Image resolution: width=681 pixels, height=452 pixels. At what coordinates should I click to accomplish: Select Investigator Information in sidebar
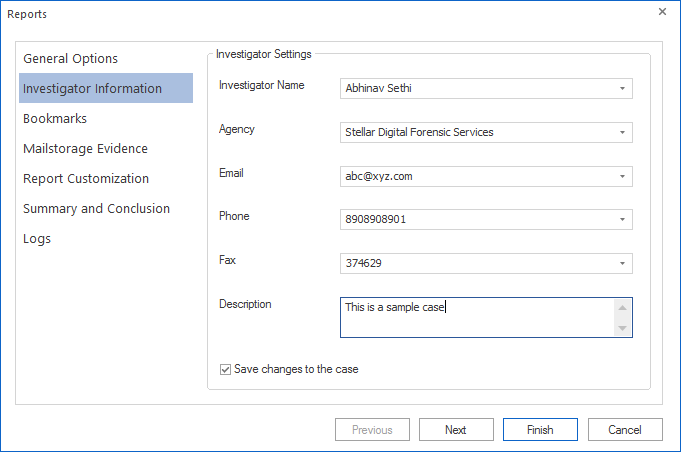pos(92,89)
